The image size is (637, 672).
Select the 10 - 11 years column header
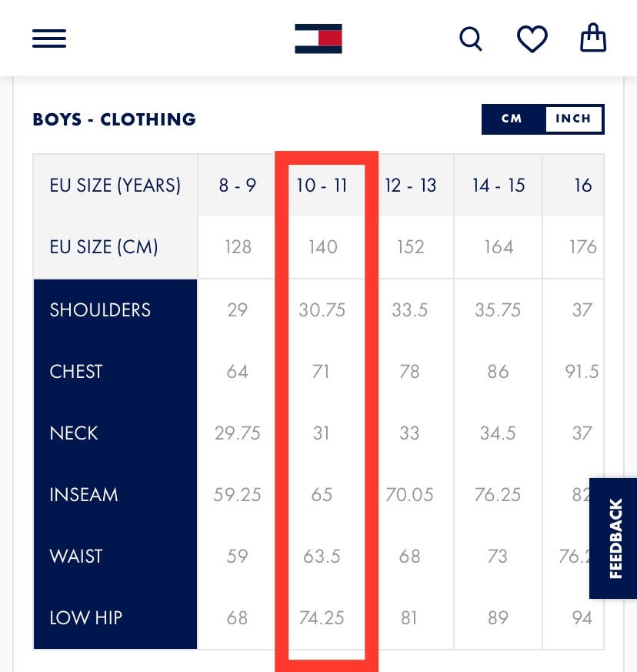[322, 186]
